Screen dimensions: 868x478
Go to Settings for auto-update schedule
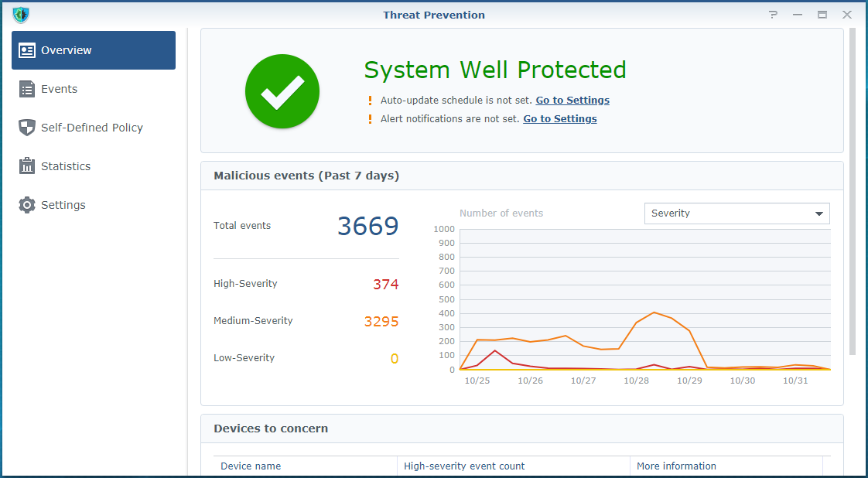point(572,101)
